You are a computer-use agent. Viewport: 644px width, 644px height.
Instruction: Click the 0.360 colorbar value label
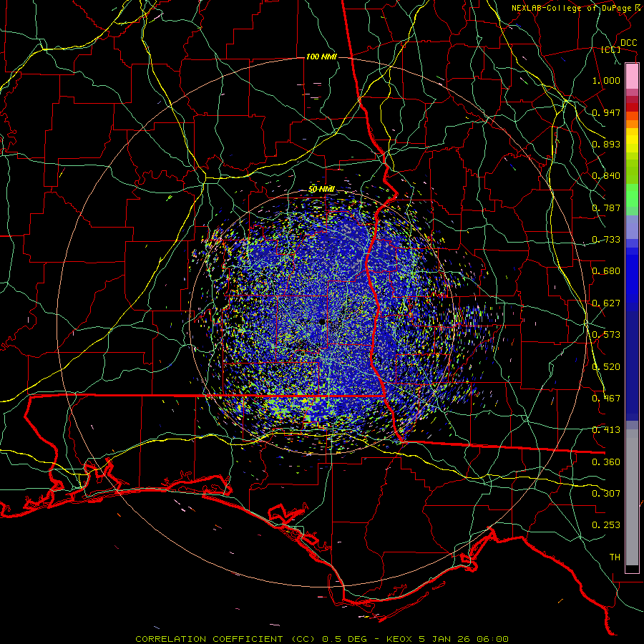(606, 462)
